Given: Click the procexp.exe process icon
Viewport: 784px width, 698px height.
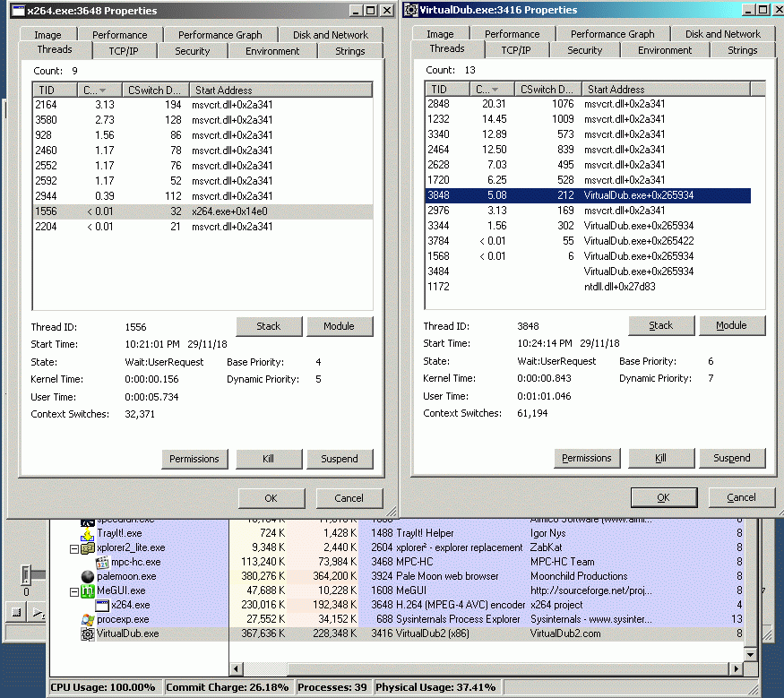Looking at the screenshot, I should point(88,619).
